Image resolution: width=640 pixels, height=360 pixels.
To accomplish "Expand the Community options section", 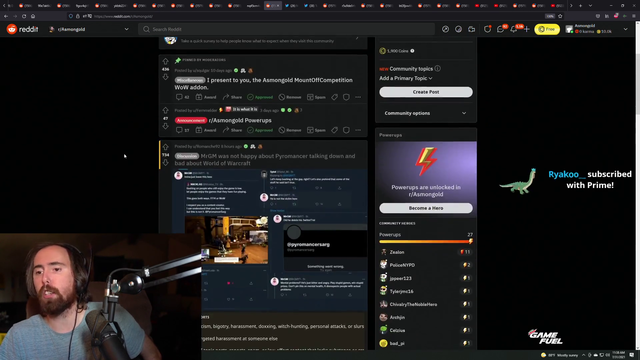I will [426, 113].
